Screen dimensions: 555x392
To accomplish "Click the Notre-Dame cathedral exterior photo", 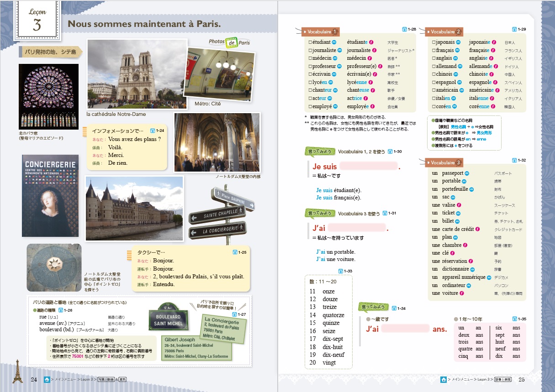I will [x=137, y=74].
